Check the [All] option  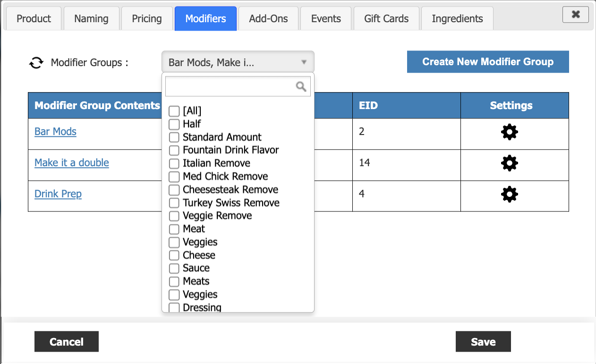(x=174, y=111)
